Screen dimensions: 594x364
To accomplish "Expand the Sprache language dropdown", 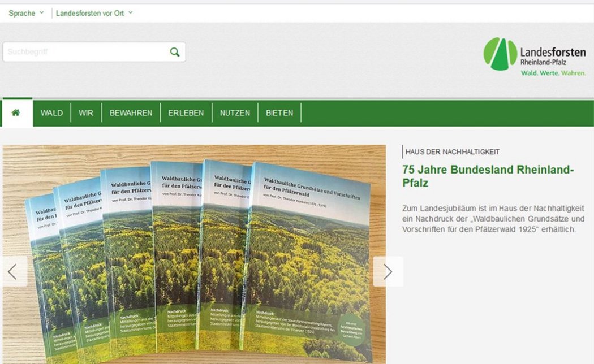I will point(25,13).
